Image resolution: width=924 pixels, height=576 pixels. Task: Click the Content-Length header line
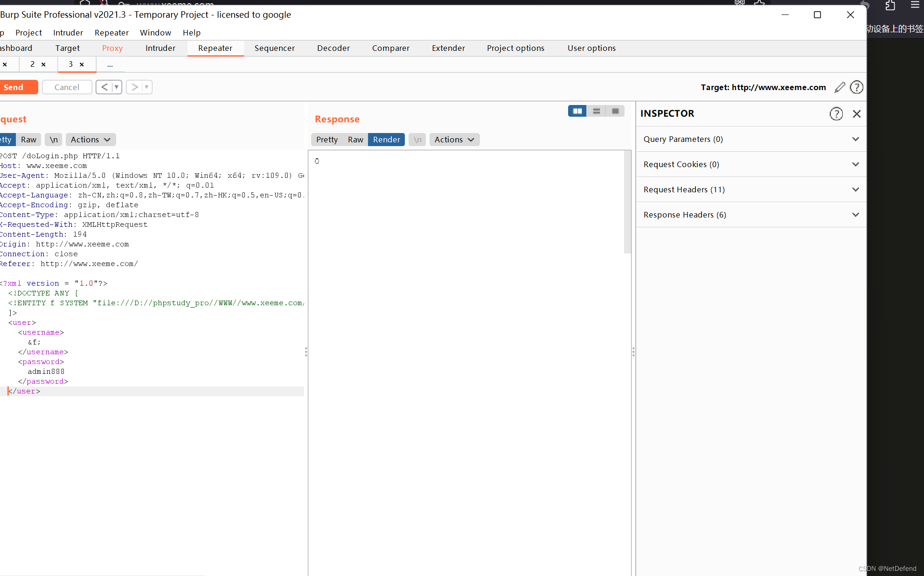tap(43, 234)
